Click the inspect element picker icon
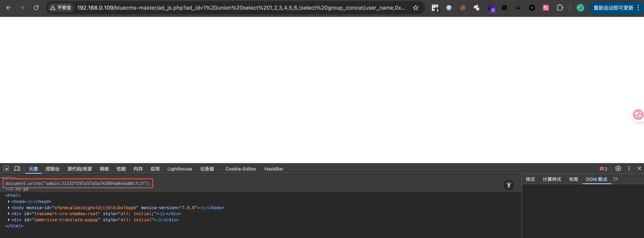 6,169
